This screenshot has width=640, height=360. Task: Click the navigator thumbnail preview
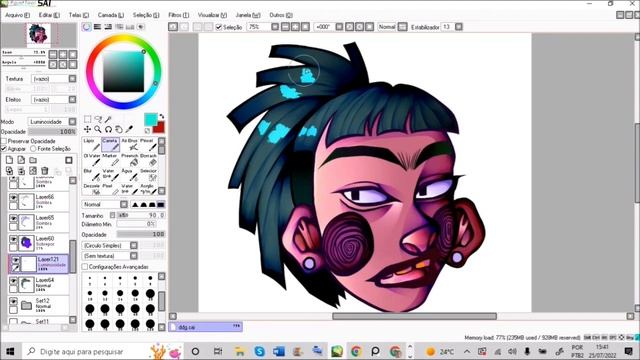tap(39, 35)
